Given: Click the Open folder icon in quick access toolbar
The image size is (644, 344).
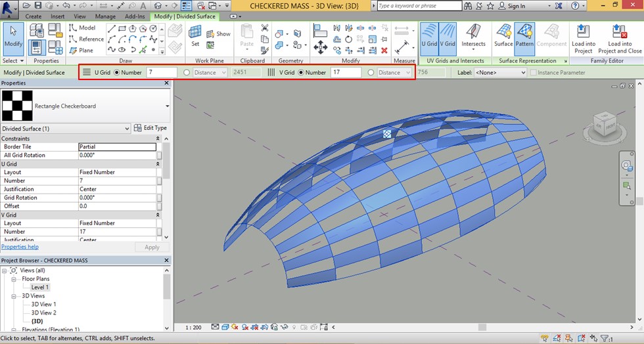Looking at the screenshot, I should click(x=26, y=6).
